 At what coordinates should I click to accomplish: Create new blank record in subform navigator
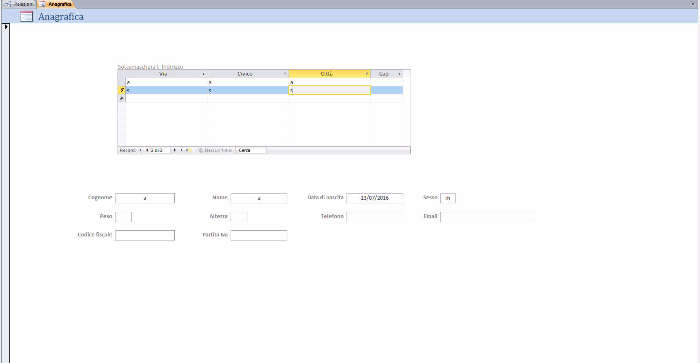point(188,150)
